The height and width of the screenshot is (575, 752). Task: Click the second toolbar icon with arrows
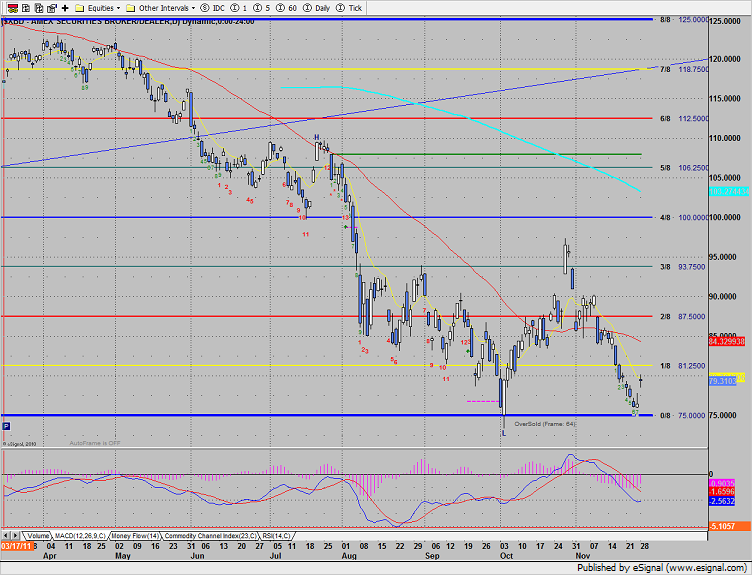click(x=26, y=8)
